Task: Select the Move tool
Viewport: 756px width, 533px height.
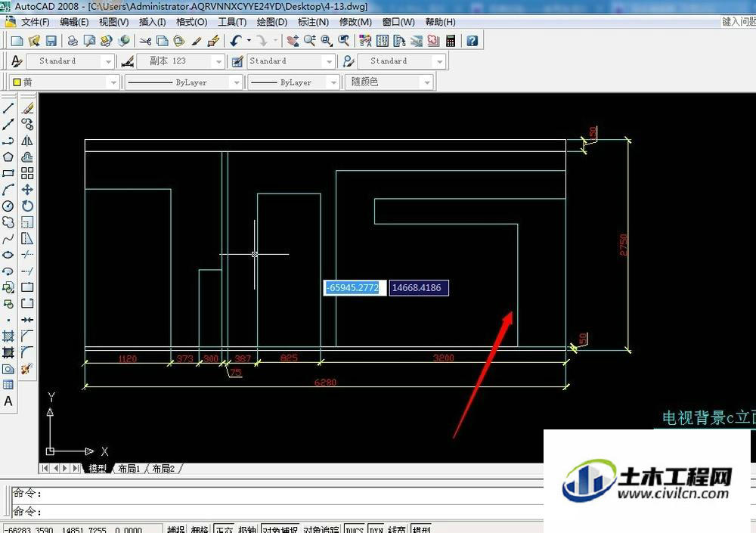Action: coord(27,190)
